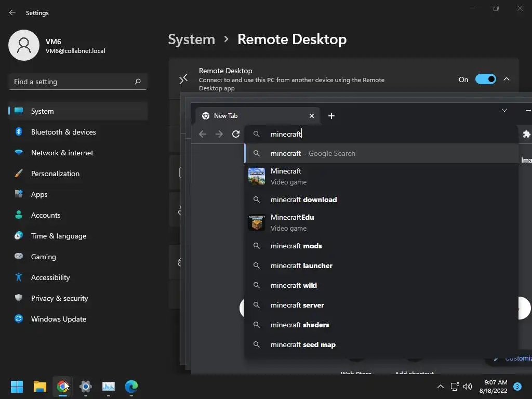Open Personalization settings
Screen dimensions: 532x399
click(78, 174)
